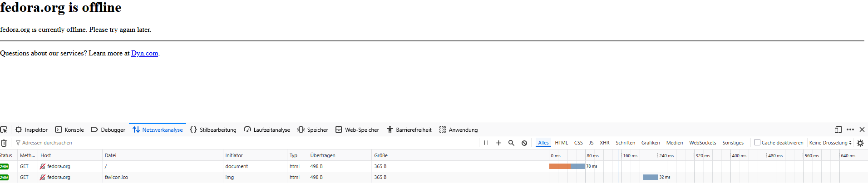Filter requests by Medien
The image size is (868, 189).
(x=675, y=143)
